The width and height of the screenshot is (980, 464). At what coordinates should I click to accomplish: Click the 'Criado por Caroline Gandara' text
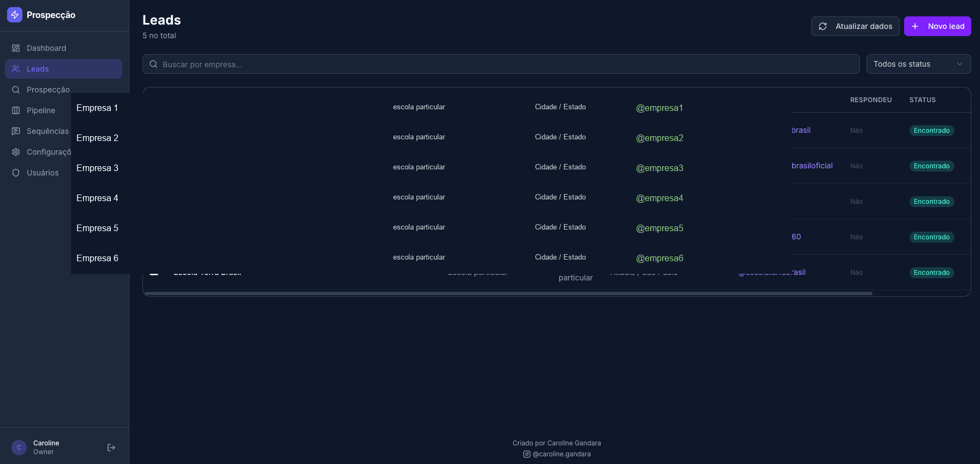[x=556, y=443]
